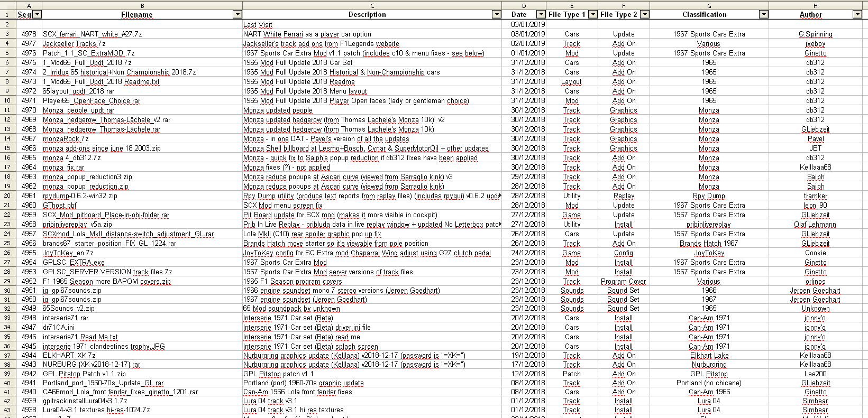Click 'Portland (no chicane)' classification cell
The width and height of the screenshot is (868, 418).
pos(709,383)
